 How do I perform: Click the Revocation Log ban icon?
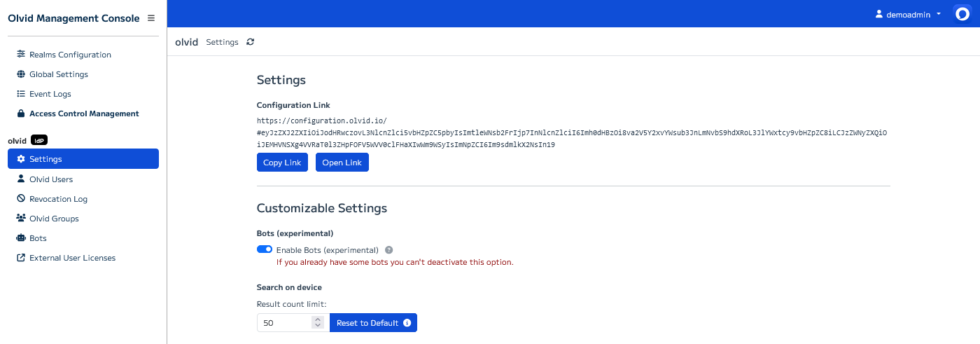coord(21,199)
